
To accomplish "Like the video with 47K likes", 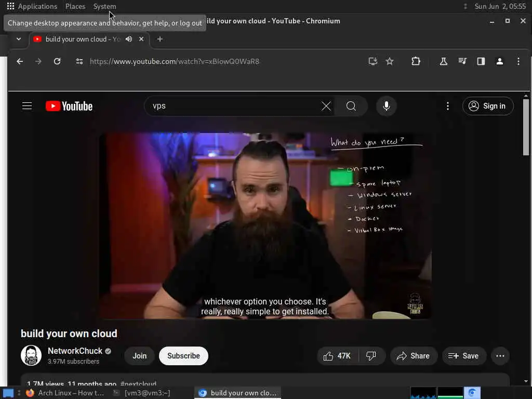I will [x=337, y=355].
